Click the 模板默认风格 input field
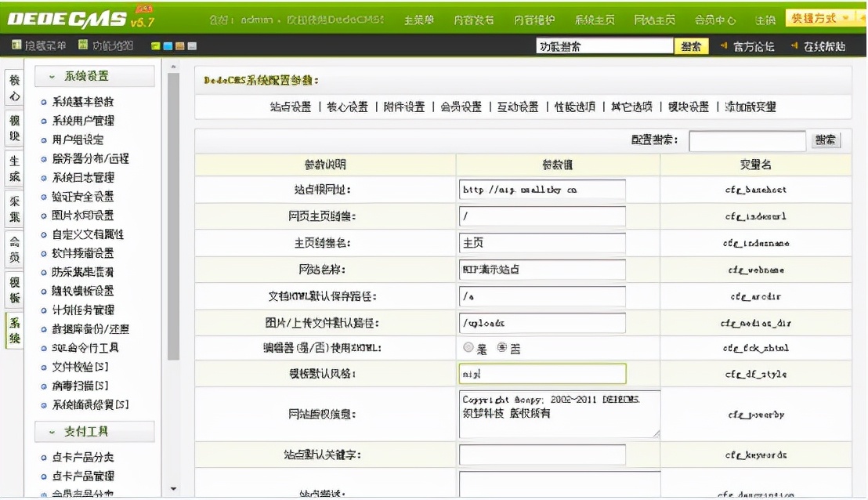 click(x=542, y=374)
